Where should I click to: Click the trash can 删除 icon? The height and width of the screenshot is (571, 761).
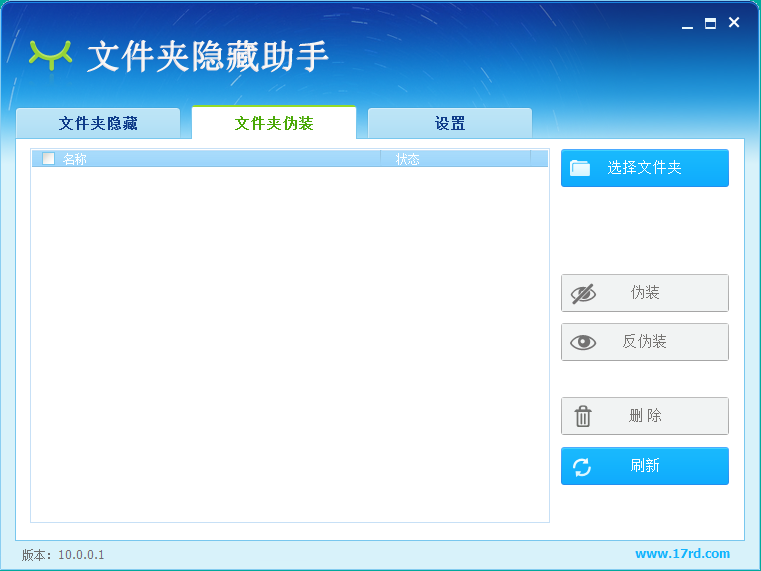[583, 416]
